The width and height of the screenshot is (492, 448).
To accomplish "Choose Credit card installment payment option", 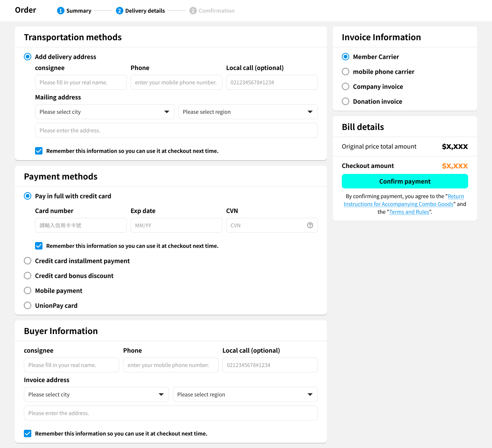I will (28, 261).
